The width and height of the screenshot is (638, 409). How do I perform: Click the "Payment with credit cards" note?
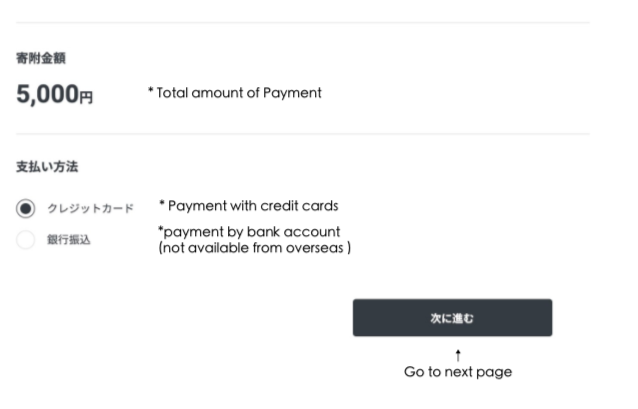point(253,206)
